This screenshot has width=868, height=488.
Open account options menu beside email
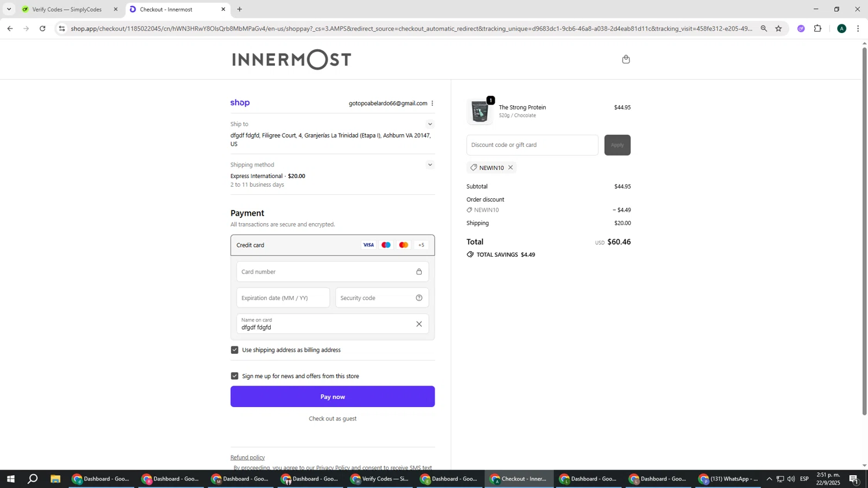click(432, 103)
